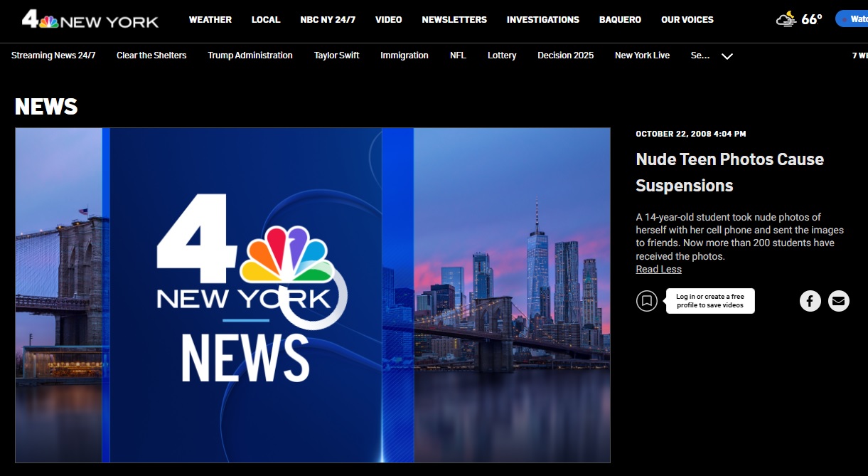868x476 pixels.
Task: Open the Baquero section
Action: point(620,20)
